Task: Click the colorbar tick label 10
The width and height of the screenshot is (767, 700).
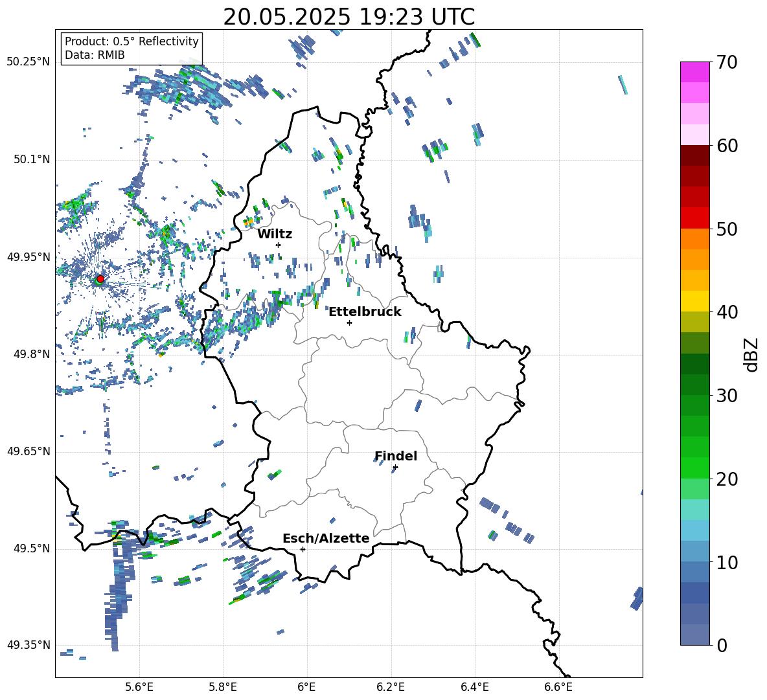Action: pyautogui.click(x=727, y=563)
